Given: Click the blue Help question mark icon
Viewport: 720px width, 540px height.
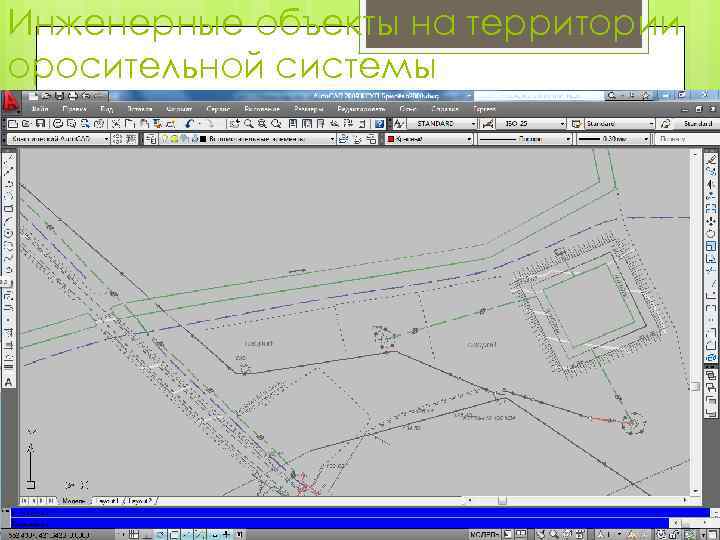Looking at the screenshot, I should pyautogui.click(x=379, y=124).
